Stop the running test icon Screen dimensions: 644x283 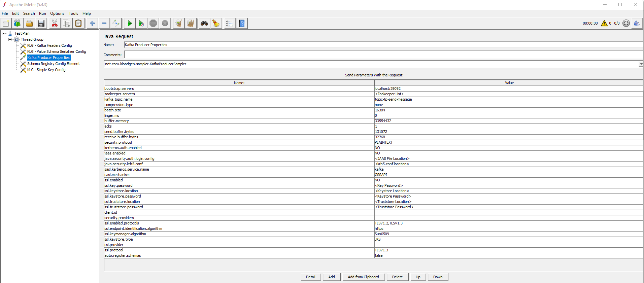point(153,23)
